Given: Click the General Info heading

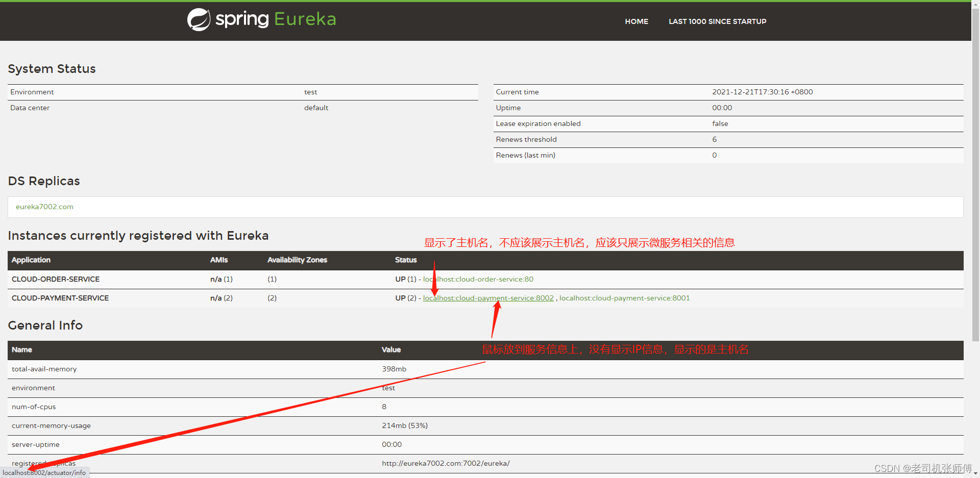Looking at the screenshot, I should tap(45, 325).
